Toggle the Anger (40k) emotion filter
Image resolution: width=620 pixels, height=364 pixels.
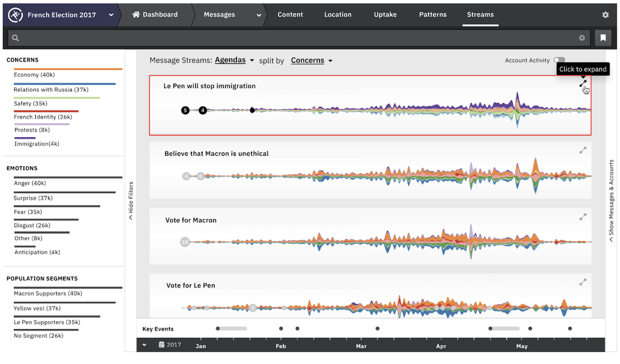[x=30, y=183]
